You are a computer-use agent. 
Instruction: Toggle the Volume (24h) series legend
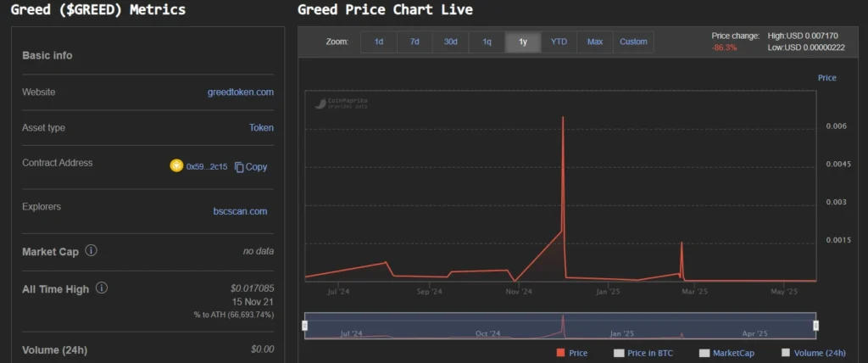tap(813, 353)
